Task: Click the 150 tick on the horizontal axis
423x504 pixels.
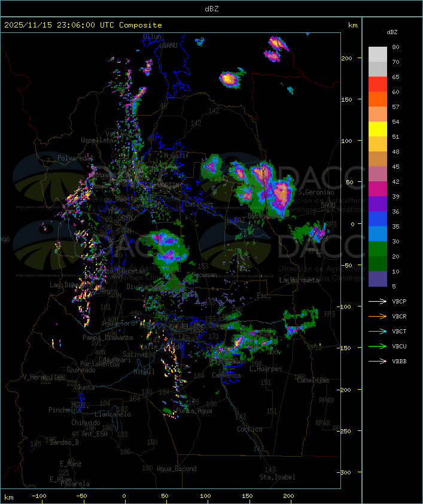Action: [x=247, y=496]
